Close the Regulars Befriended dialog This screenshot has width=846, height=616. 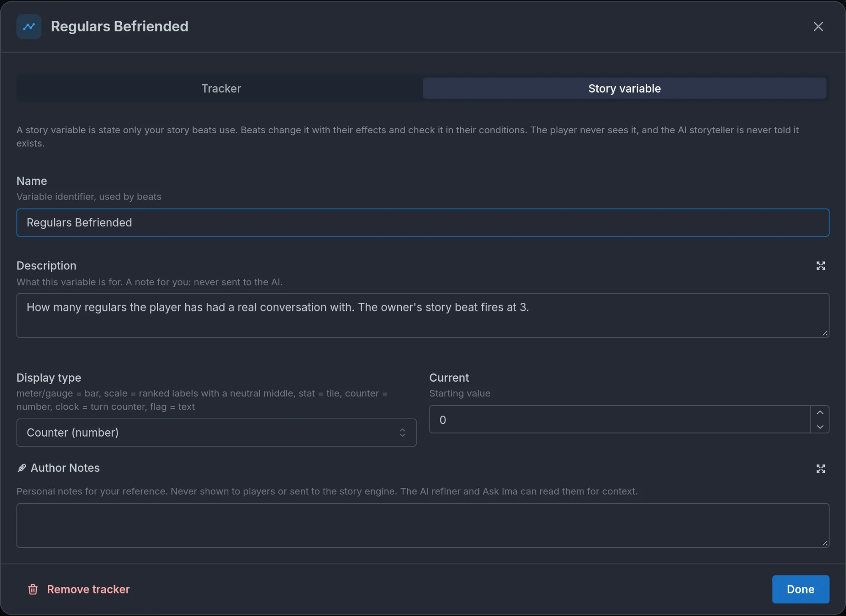(818, 26)
